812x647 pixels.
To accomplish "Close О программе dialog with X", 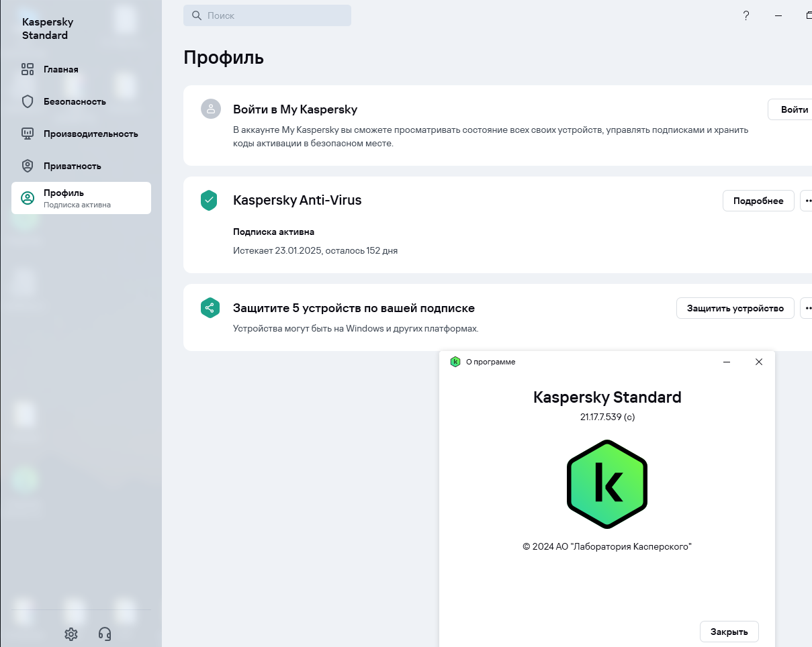I will click(x=759, y=362).
